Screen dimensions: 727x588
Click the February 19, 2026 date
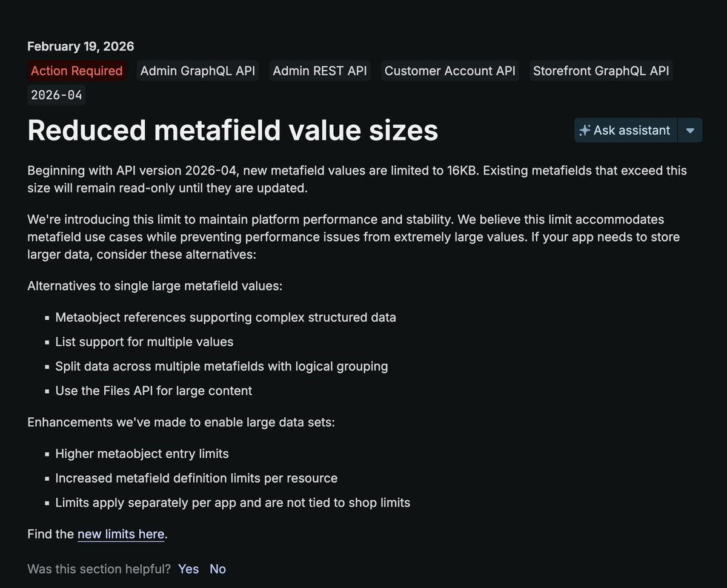tap(81, 46)
